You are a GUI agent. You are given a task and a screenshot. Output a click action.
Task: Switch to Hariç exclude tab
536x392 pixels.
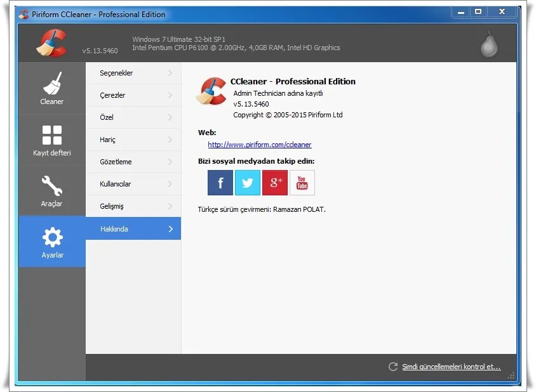click(x=133, y=140)
